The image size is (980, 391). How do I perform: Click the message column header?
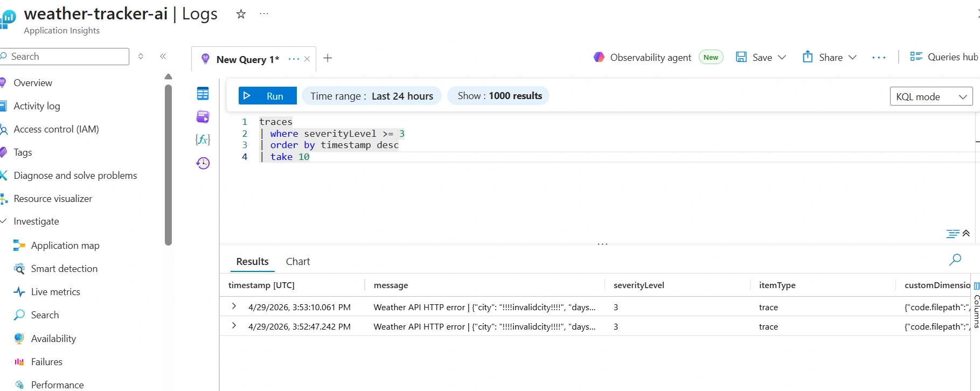[391, 285]
